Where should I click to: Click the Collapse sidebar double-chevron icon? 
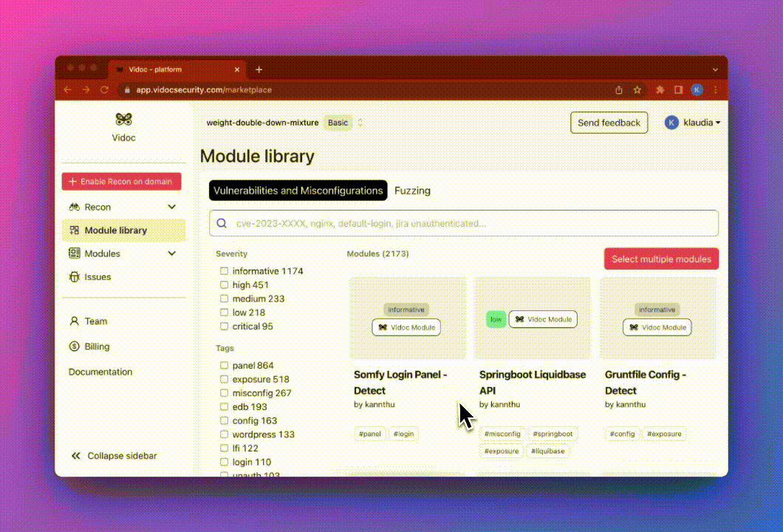[76, 456]
